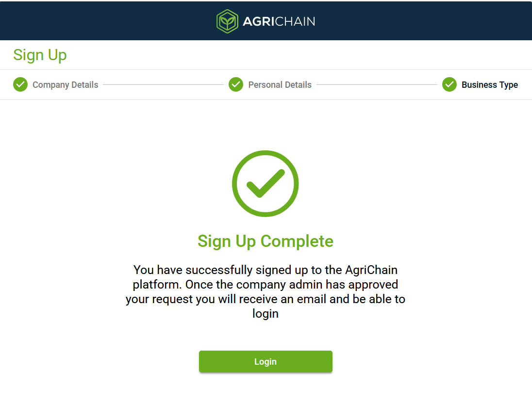Click the AgriChain hexagon leaf logo
Viewport: 532px width, 403px height.
[227, 21]
